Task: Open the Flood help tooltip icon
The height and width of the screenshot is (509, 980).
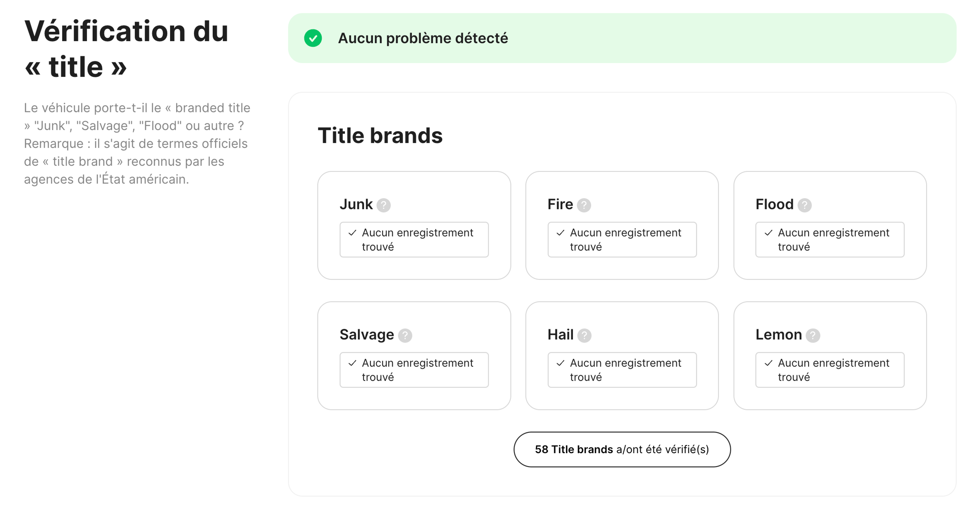Action: point(804,205)
